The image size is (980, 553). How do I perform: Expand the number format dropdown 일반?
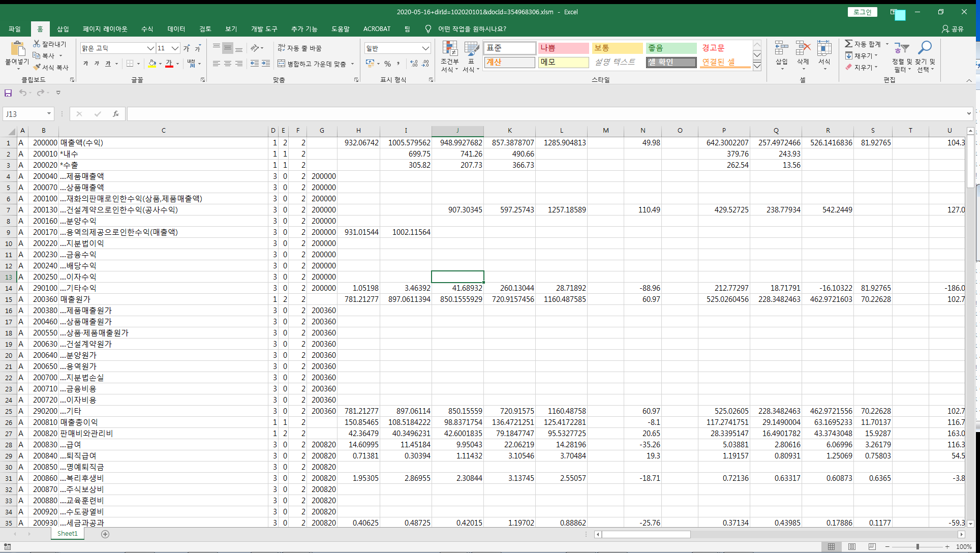(425, 48)
